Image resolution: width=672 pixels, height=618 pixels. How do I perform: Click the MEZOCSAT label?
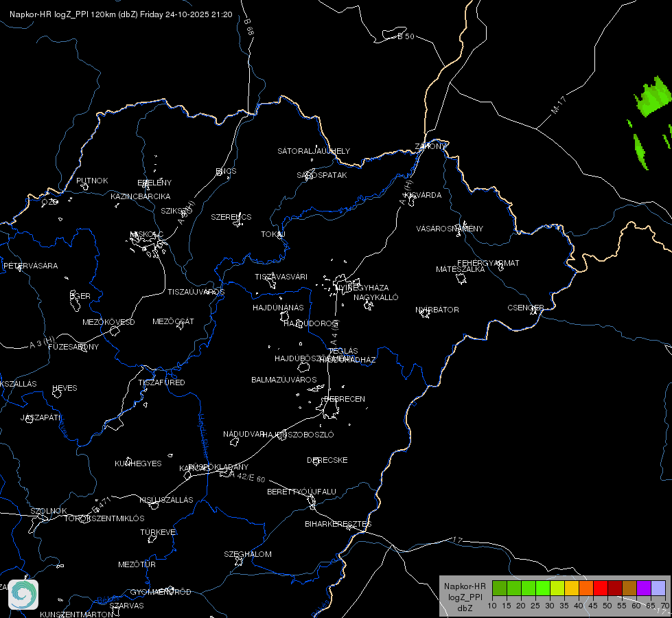pos(173,321)
